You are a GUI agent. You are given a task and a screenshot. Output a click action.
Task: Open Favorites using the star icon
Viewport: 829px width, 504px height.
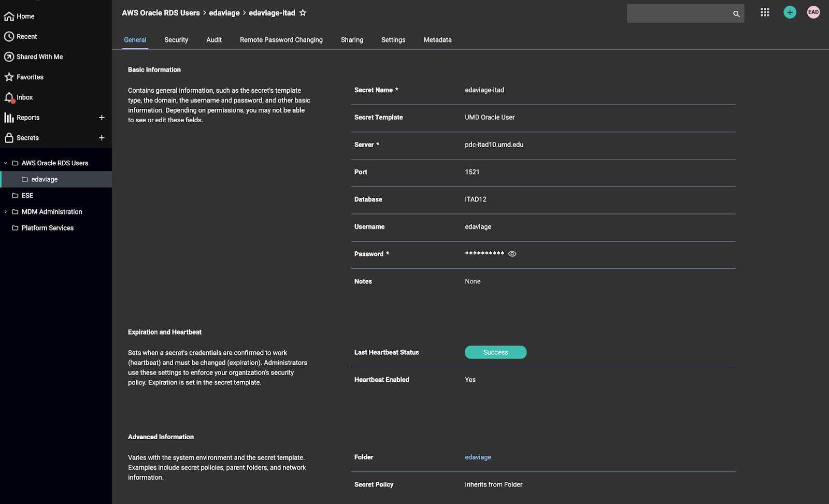click(x=9, y=77)
